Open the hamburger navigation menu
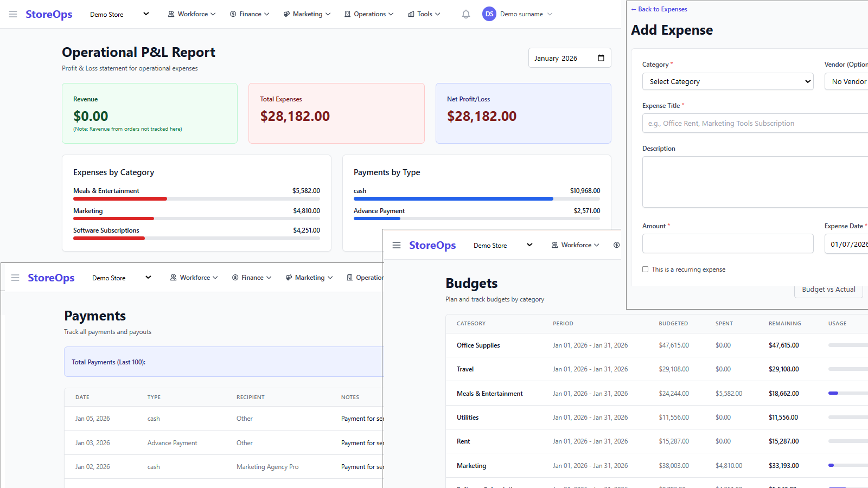The width and height of the screenshot is (868, 488). [x=13, y=14]
